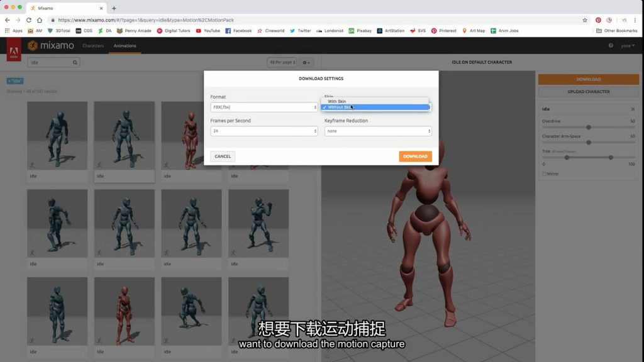Screen dimensions: 644x362
Task: Click the Upload Character button
Action: click(x=589, y=92)
